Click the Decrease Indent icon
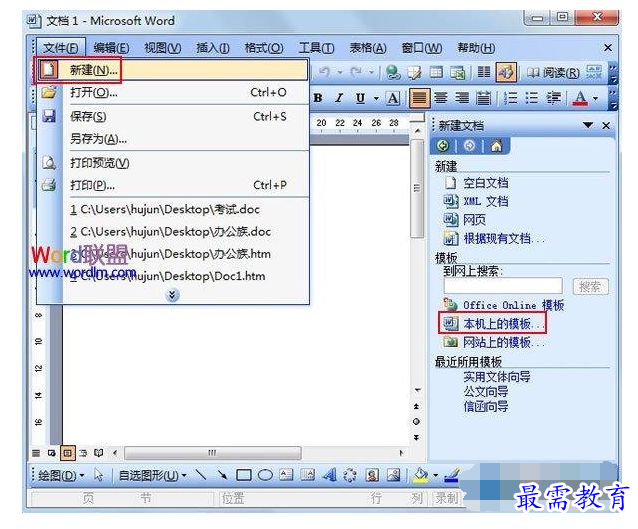Image resolution: width=638 pixels, height=529 pixels. pos(553,98)
